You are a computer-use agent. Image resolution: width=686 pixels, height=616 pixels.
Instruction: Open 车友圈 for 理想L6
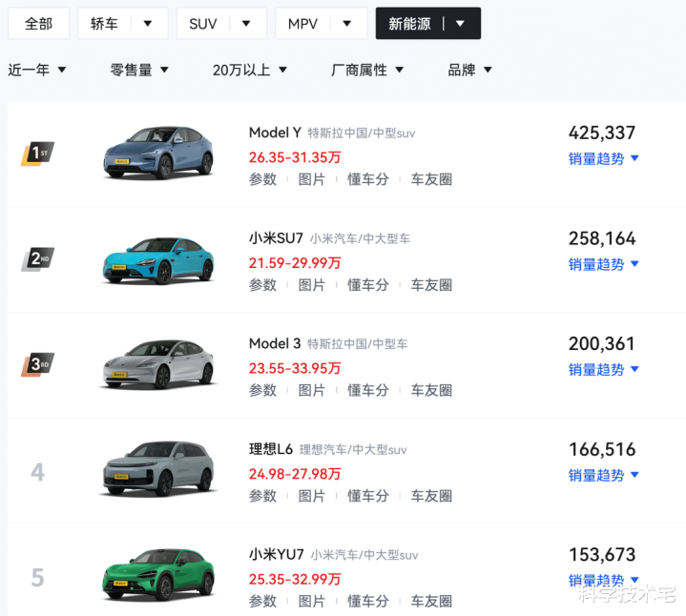click(431, 496)
